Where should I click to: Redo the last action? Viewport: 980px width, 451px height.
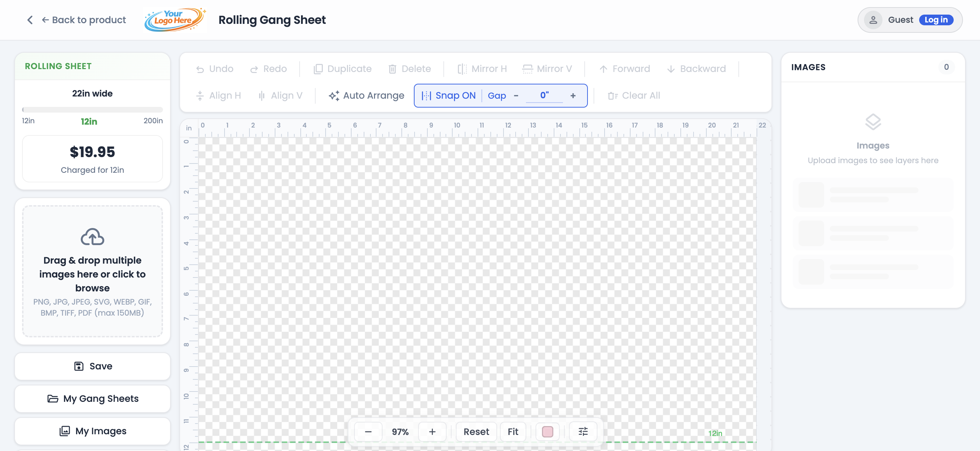[269, 69]
